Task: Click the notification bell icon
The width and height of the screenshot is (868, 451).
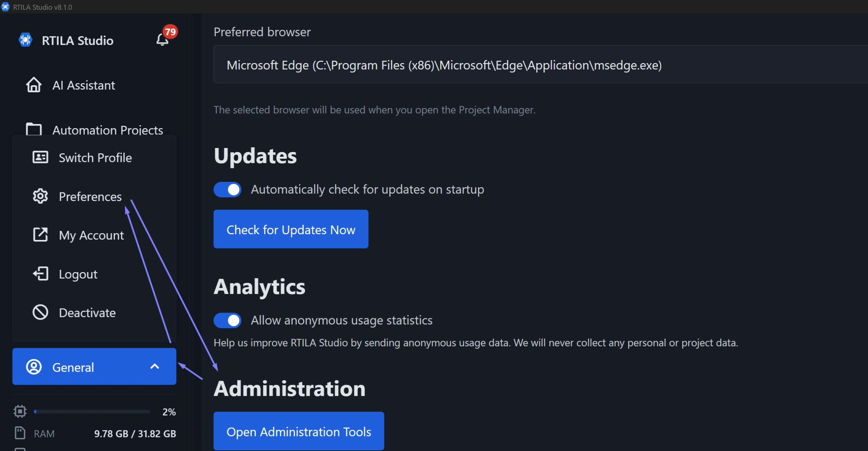Action: (x=162, y=40)
